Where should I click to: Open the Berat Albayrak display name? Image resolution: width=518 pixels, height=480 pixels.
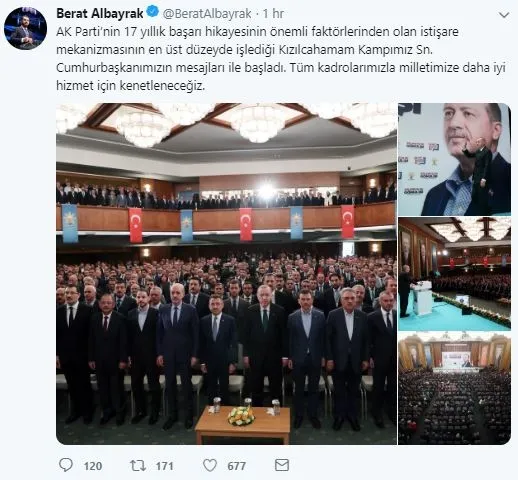tap(100, 13)
